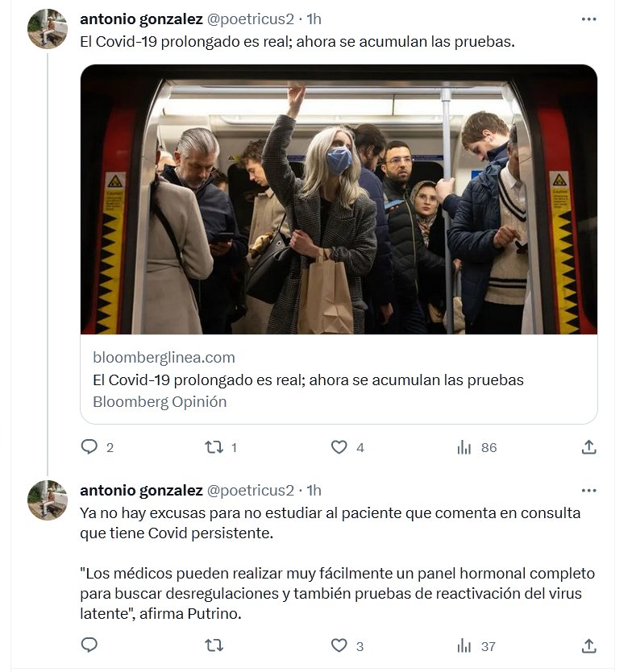View analytics showing 86 views
The height and width of the screenshot is (672, 632).
[x=464, y=447]
